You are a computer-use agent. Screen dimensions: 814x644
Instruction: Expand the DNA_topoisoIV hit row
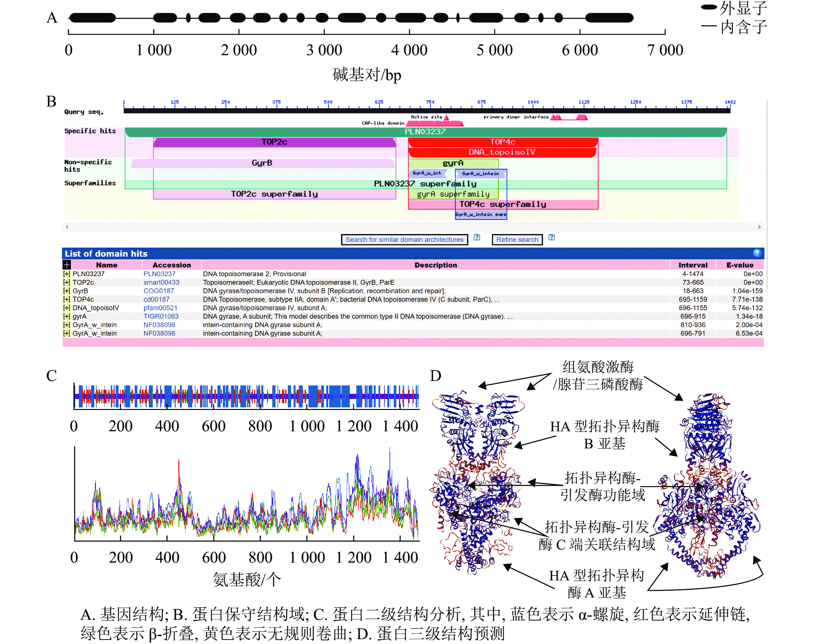pos(67,308)
